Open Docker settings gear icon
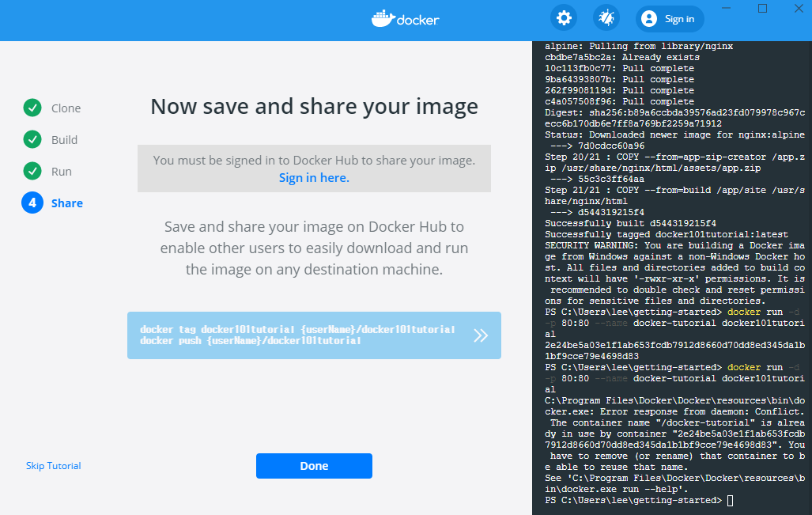Screen dimensions: 812x515 564,19
